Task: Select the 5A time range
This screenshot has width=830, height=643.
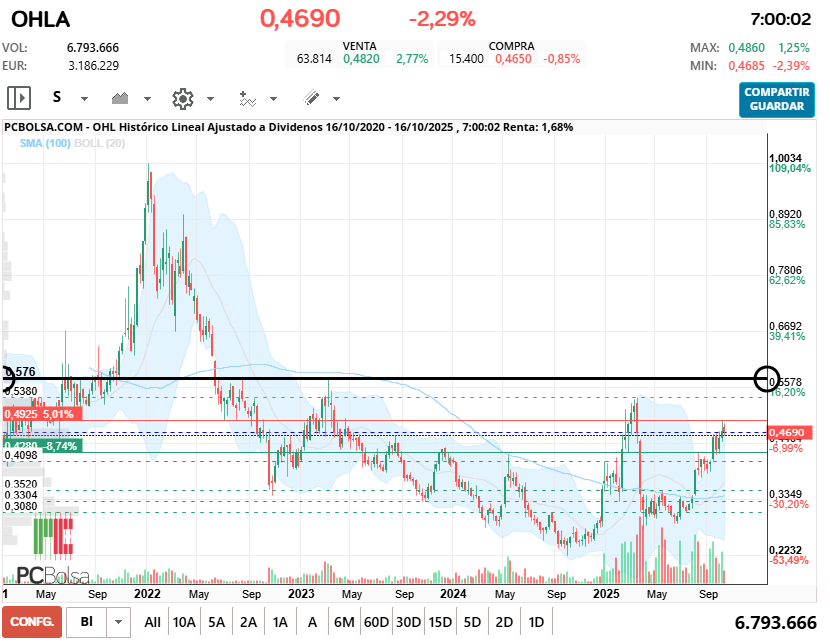Action: [216, 622]
